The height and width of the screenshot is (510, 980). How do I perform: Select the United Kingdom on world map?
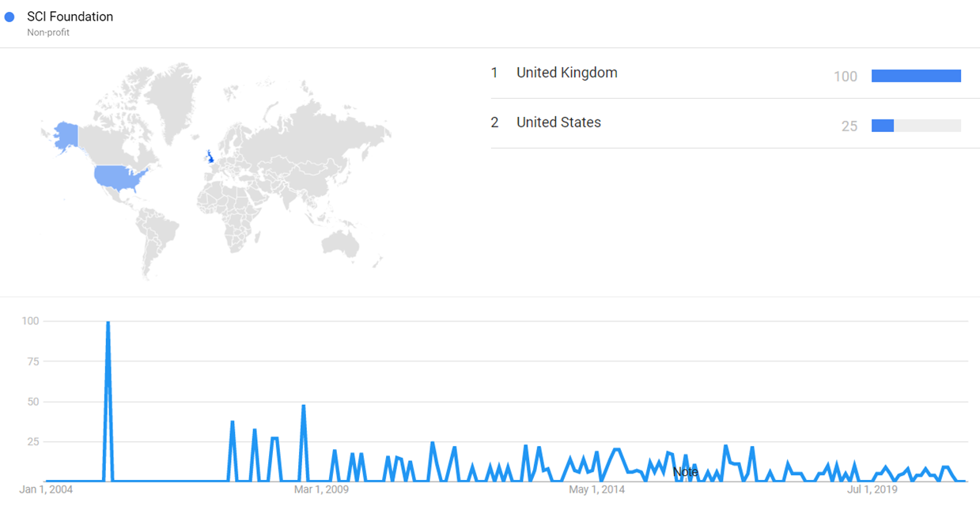click(210, 157)
